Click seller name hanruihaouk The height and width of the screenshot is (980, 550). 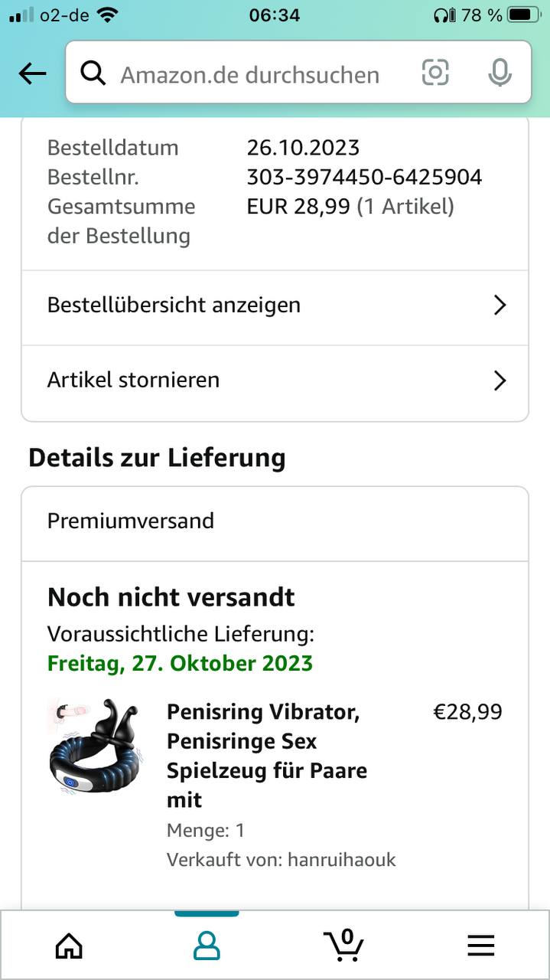click(341, 860)
